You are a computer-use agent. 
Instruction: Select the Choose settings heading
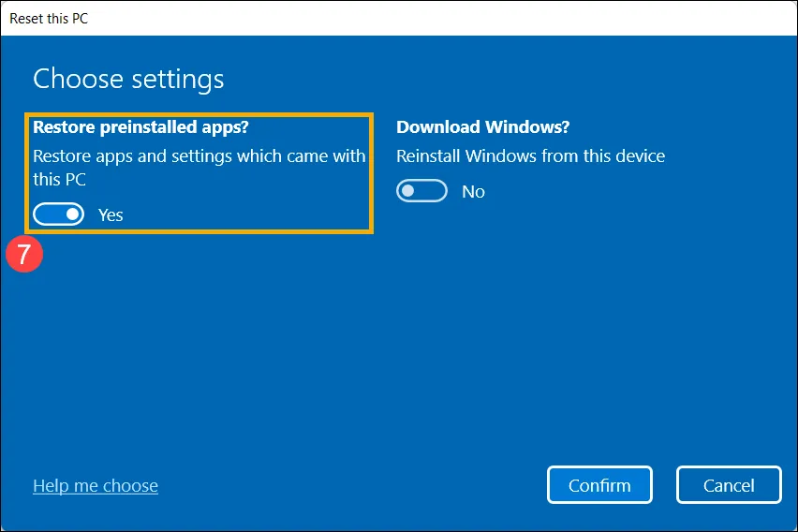coord(128,79)
